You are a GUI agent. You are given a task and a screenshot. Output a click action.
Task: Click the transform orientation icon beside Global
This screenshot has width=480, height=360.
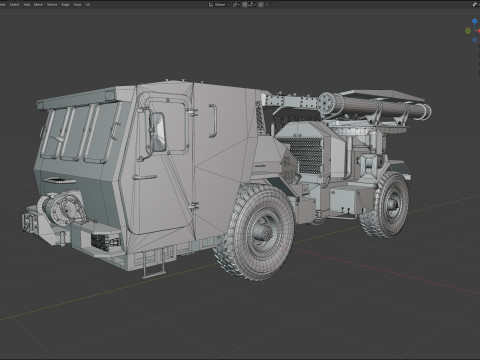pos(211,5)
